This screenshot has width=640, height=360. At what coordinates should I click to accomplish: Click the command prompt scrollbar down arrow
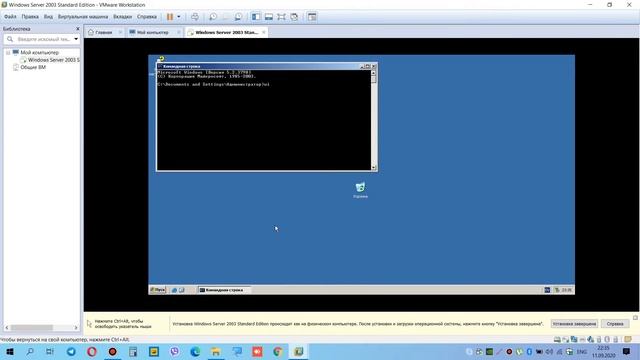pyautogui.click(x=373, y=167)
